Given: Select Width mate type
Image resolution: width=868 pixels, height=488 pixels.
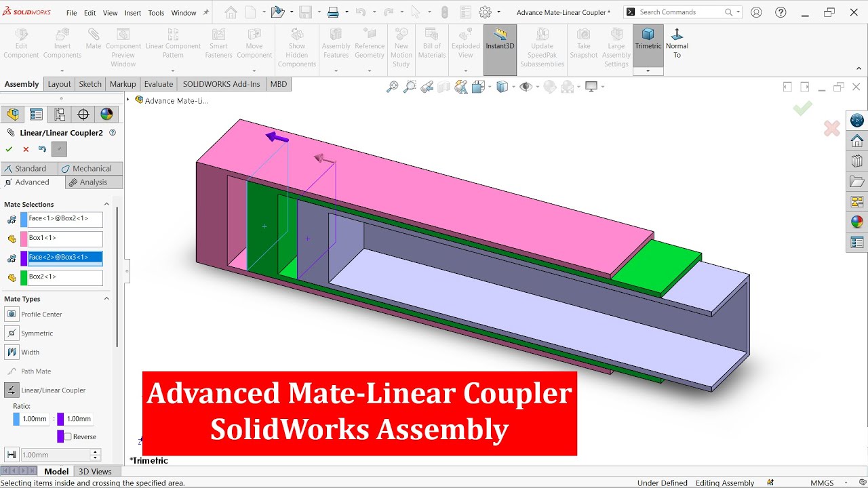Looking at the screenshot, I should pos(12,352).
